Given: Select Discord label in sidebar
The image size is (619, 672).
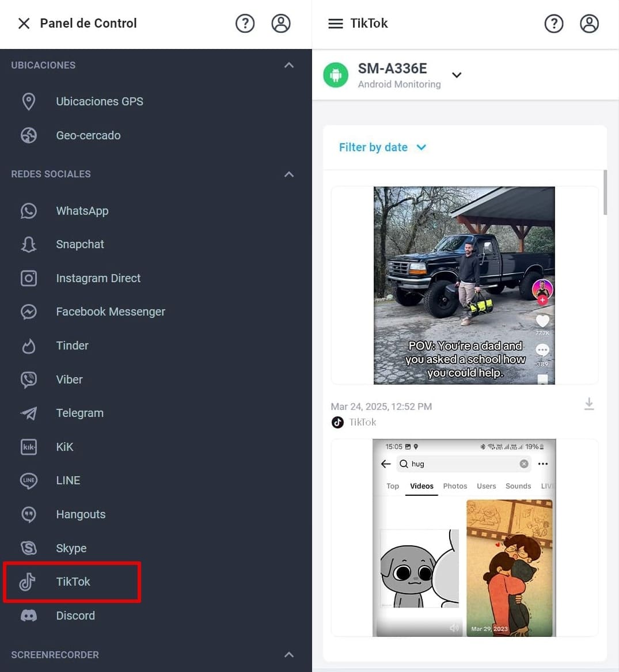Looking at the screenshot, I should (75, 616).
